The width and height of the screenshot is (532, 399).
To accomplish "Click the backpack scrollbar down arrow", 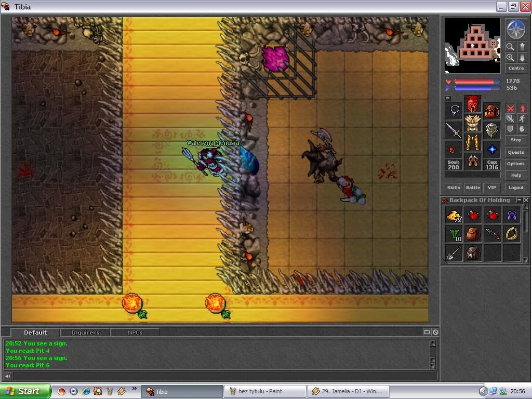I will [526, 261].
